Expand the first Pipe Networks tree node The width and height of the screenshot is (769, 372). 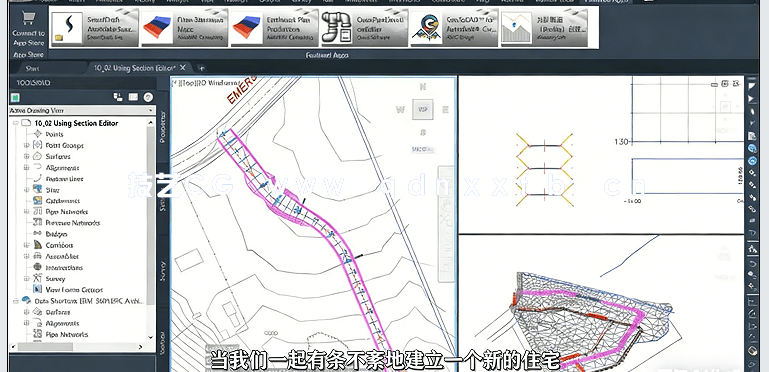26,212
